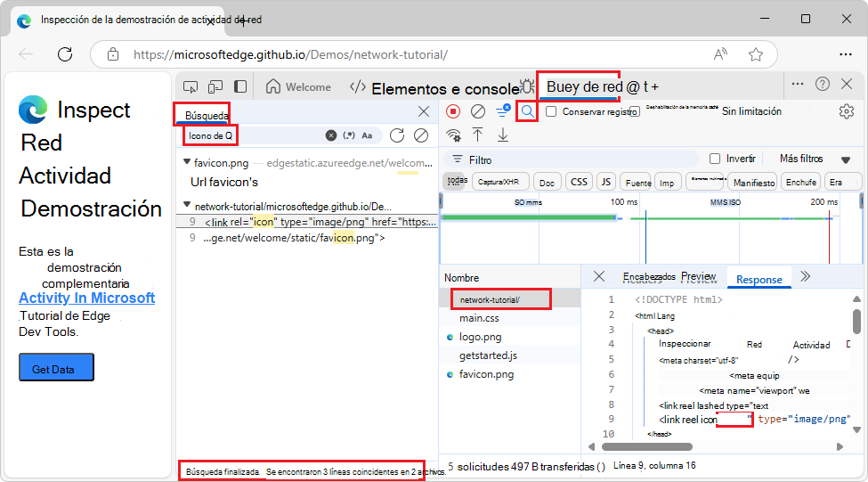Filter by Captura/XHR requests
Viewport: 868px width, 482px height.
coord(499,182)
